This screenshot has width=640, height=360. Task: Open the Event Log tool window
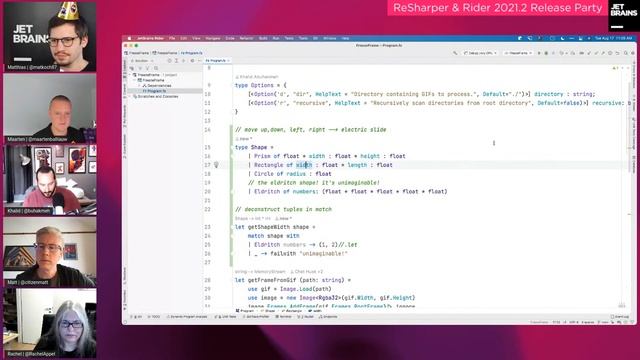[620, 317]
